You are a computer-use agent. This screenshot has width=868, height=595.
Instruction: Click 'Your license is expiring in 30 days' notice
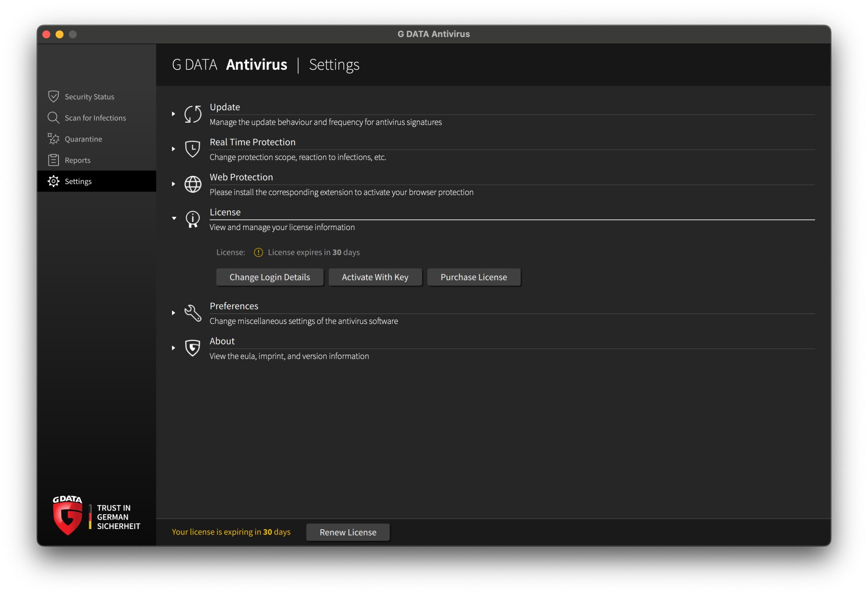coord(231,532)
